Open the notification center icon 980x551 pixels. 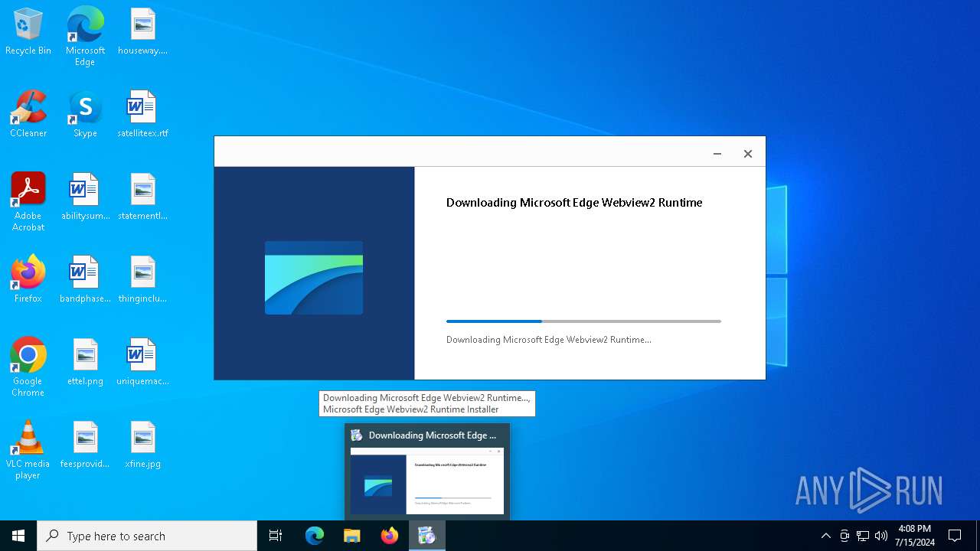tap(955, 536)
